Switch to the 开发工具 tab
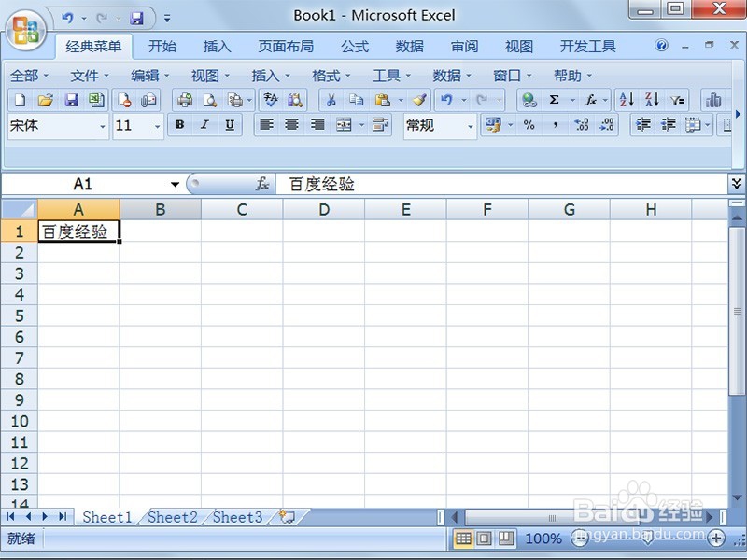Viewport: 747px width, 560px height. point(588,47)
